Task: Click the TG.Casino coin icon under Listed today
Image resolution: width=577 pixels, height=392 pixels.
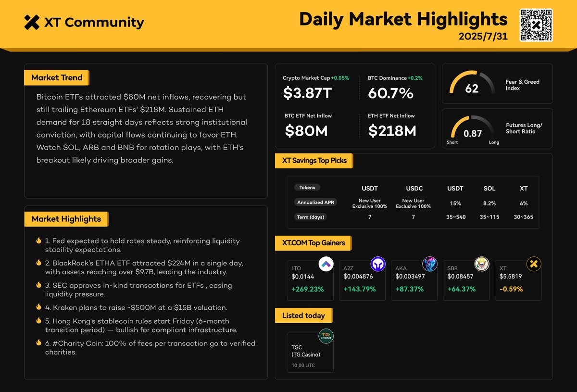Action: [x=326, y=337]
